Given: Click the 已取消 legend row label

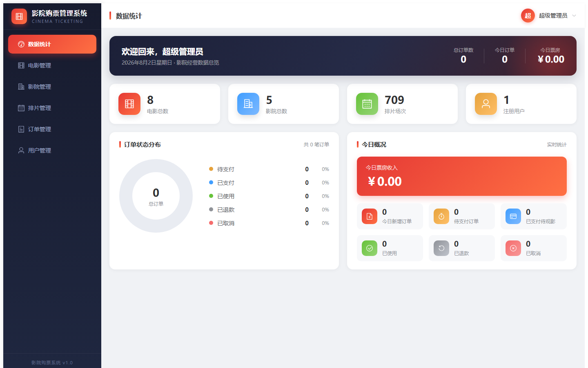Looking at the screenshot, I should (226, 223).
